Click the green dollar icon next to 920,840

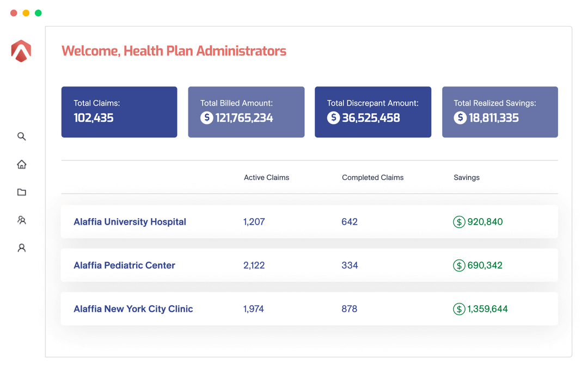(459, 222)
